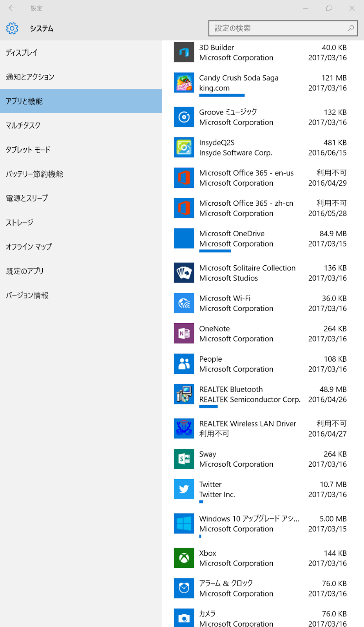Select the People app name text

coord(210,359)
